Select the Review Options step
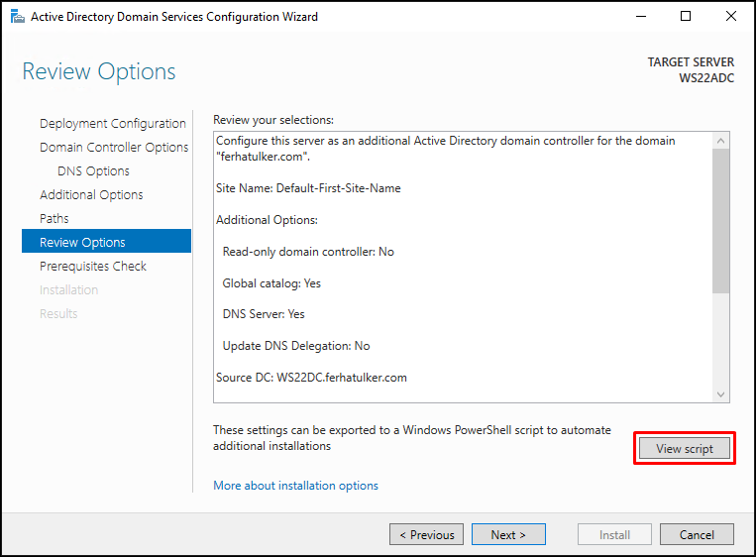The width and height of the screenshot is (756, 557). click(107, 241)
